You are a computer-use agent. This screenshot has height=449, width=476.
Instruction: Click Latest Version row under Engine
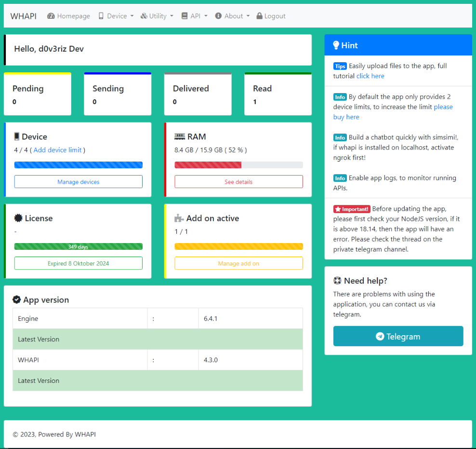(x=158, y=339)
